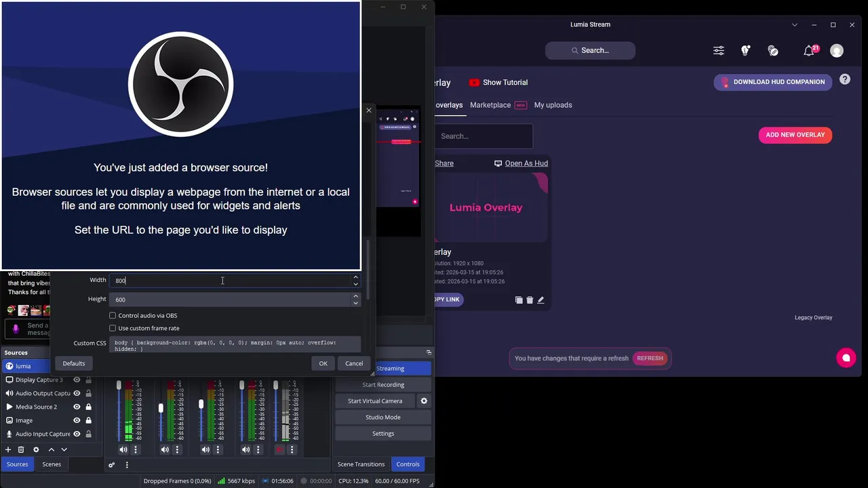The image size is (868, 488).
Task: Remove the selected source with the trash icon
Action: [21, 449]
